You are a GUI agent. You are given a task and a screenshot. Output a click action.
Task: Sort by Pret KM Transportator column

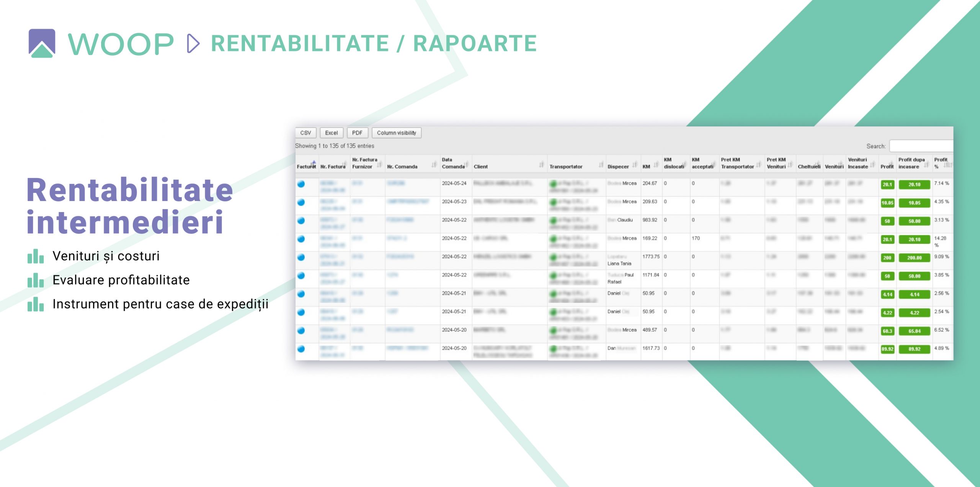[741, 163]
